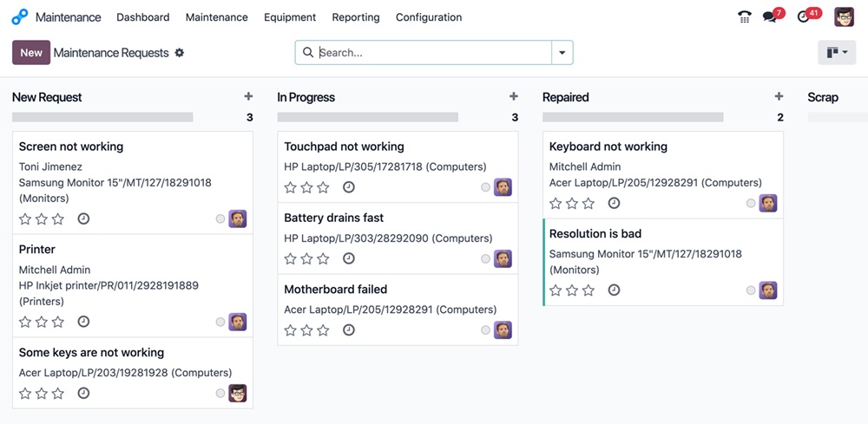Open the Motherboard failed request card

[x=336, y=290]
